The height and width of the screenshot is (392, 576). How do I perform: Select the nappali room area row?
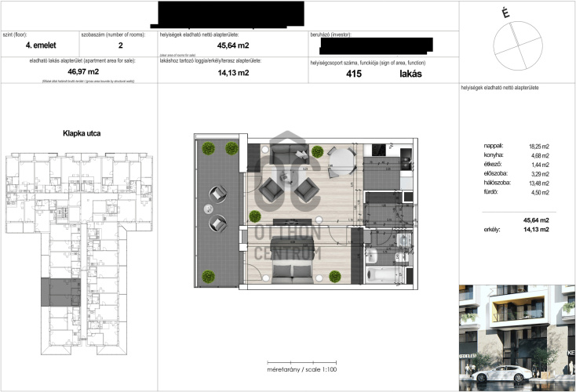[x=516, y=146]
